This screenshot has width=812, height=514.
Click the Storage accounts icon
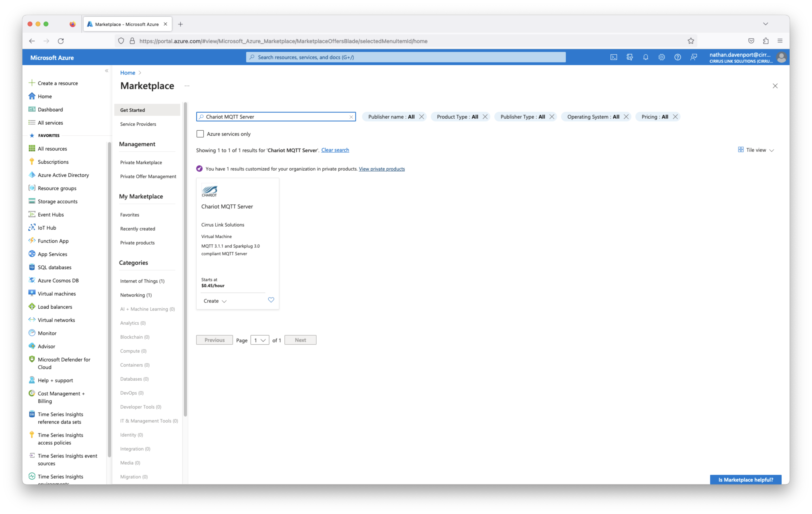(32, 201)
